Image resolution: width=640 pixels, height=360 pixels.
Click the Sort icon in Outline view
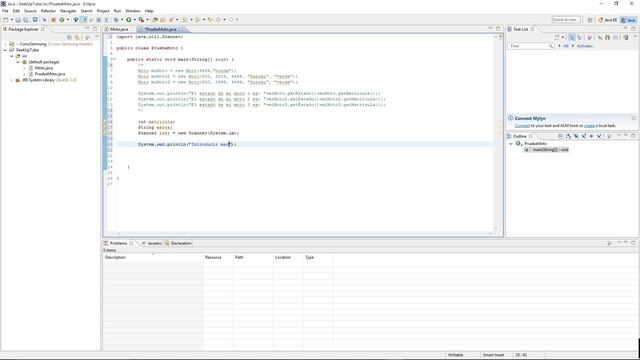[x=568, y=136]
